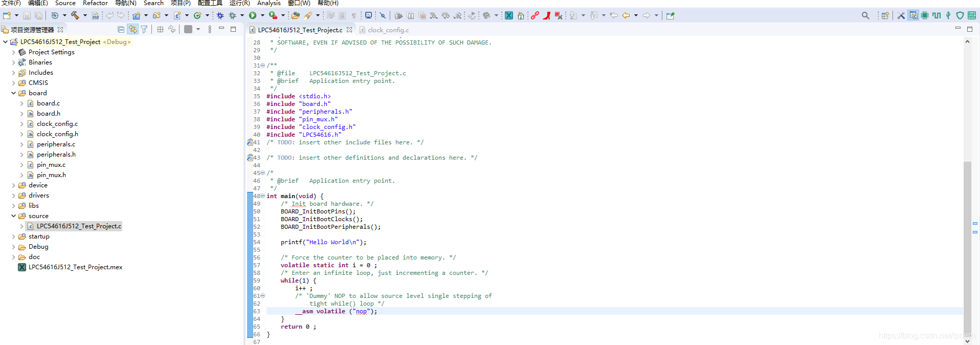This screenshot has height=345, width=980.
Task: Click the Search magnifier icon
Action: 865,15
